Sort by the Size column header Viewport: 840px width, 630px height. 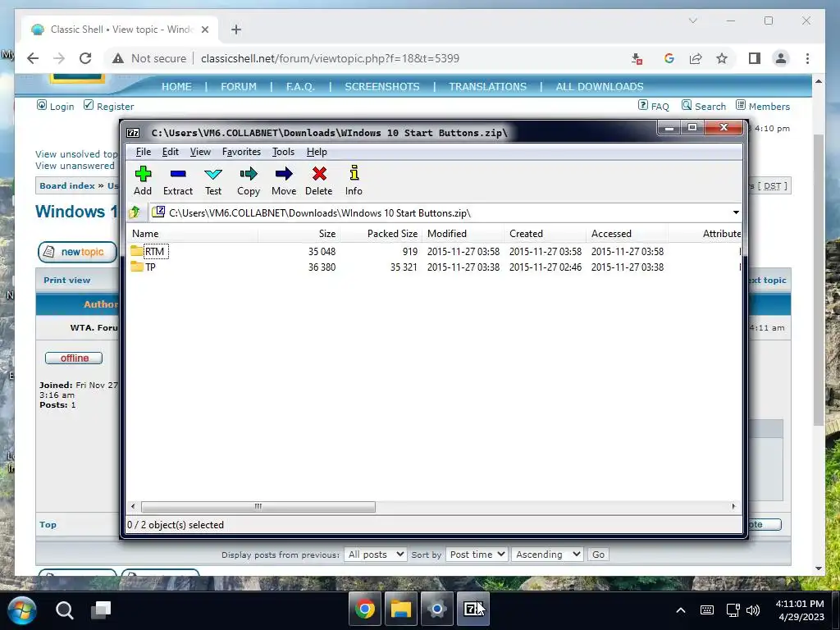299,234
